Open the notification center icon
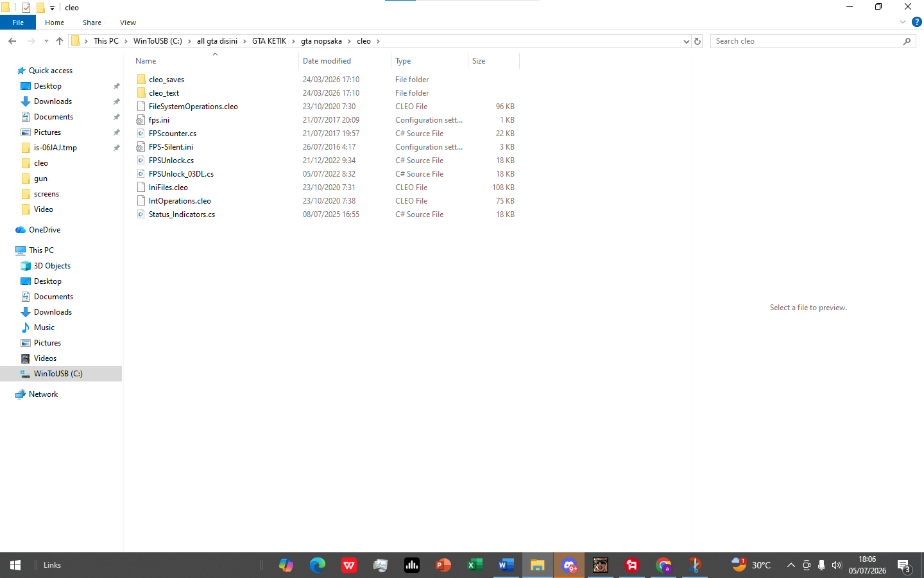The width and height of the screenshot is (924, 578). 904,566
